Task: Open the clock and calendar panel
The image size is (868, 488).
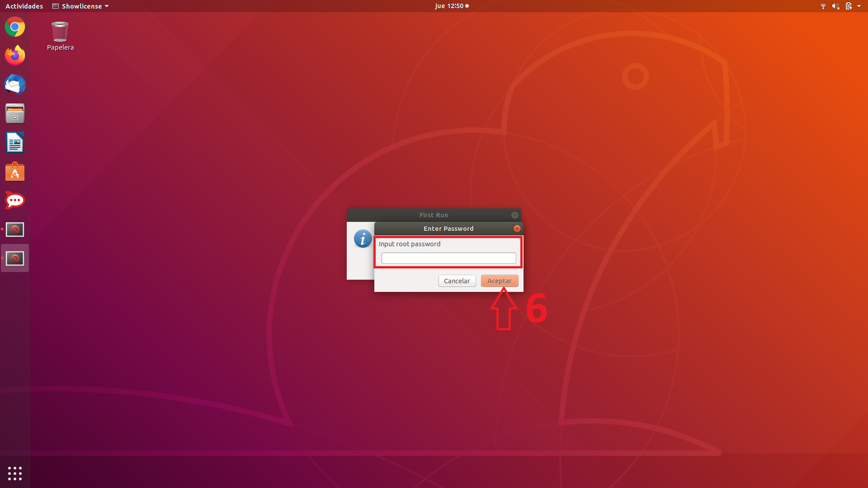Action: coord(451,6)
